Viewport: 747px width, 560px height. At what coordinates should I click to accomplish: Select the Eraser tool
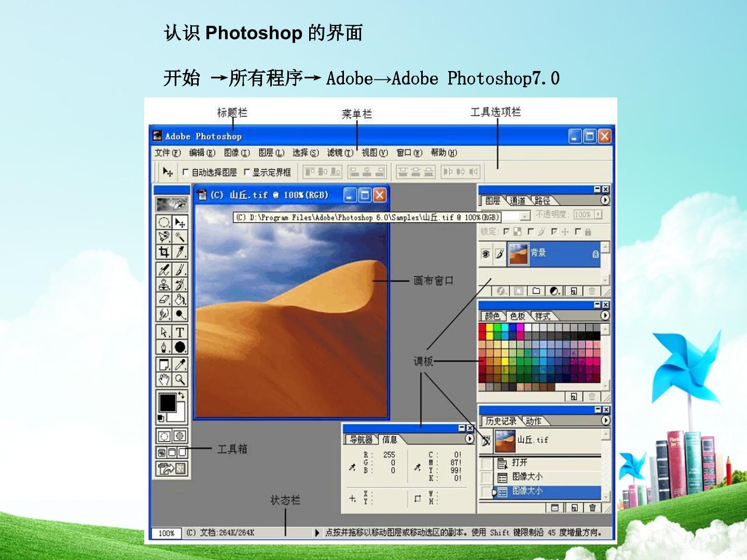point(164,299)
